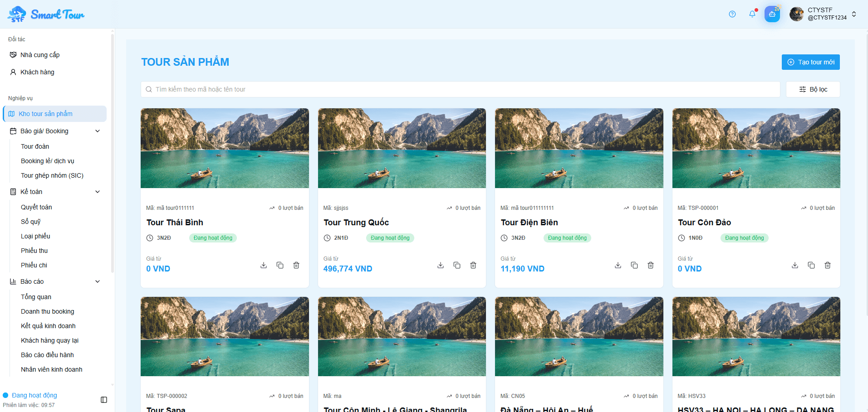868x412 pixels.
Task: Open the blue robot assistant icon
Action: coord(772,14)
